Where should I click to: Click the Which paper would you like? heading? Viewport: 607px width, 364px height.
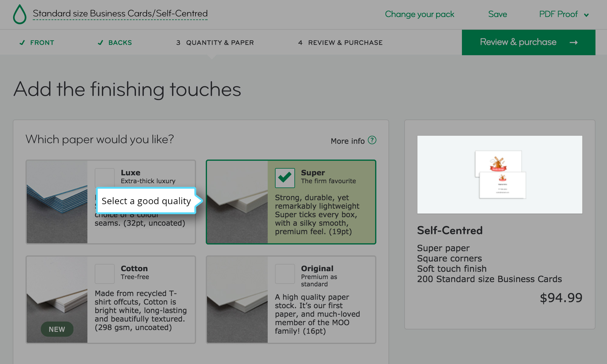(x=100, y=140)
